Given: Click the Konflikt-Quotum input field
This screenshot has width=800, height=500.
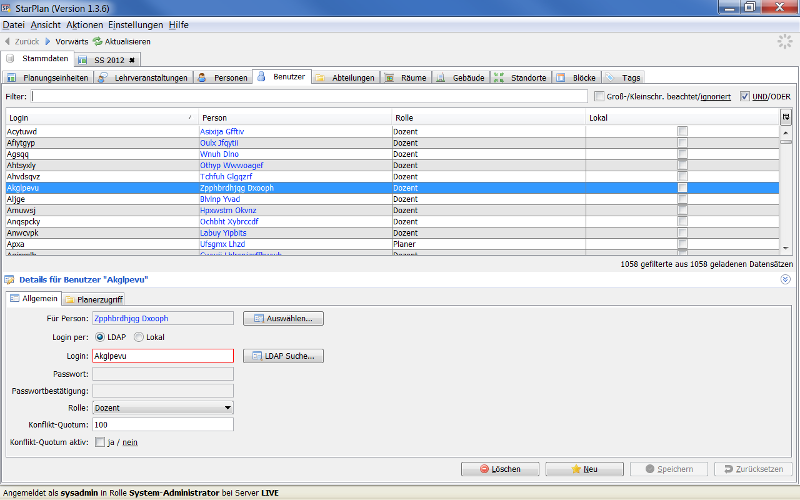Looking at the screenshot, I should (x=163, y=424).
